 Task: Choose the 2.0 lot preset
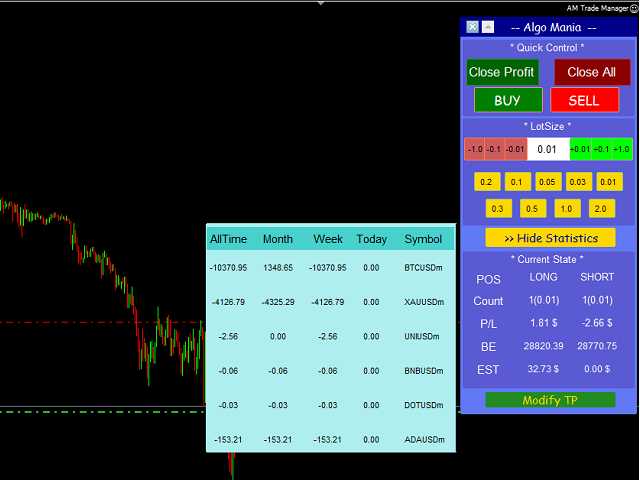pyautogui.click(x=599, y=208)
